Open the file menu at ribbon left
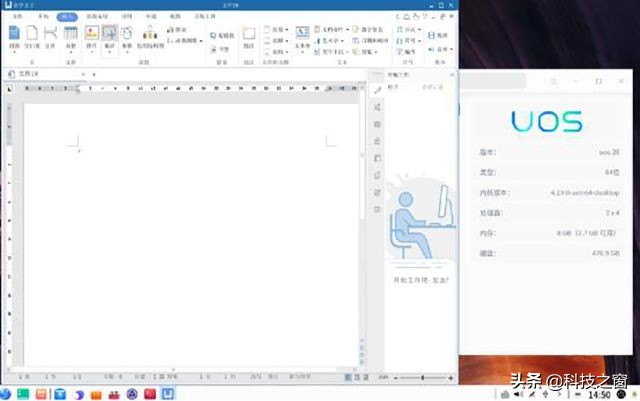Image resolution: width=640 pixels, height=401 pixels. (x=18, y=16)
